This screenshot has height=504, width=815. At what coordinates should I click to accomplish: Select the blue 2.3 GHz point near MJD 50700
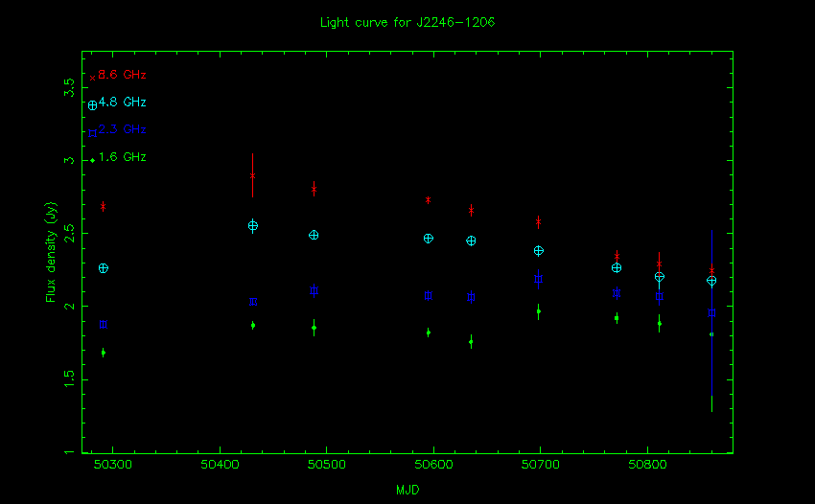(x=539, y=279)
